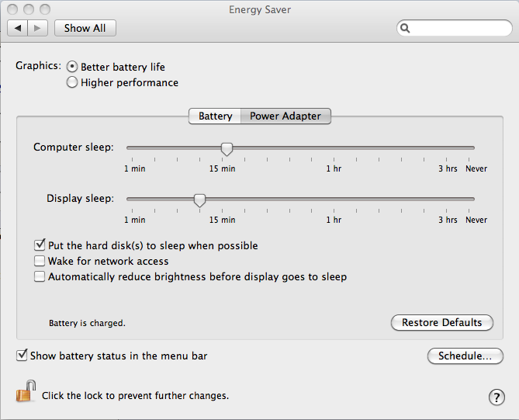Open help with the question mark button
The height and width of the screenshot is (420, 519).
click(497, 397)
